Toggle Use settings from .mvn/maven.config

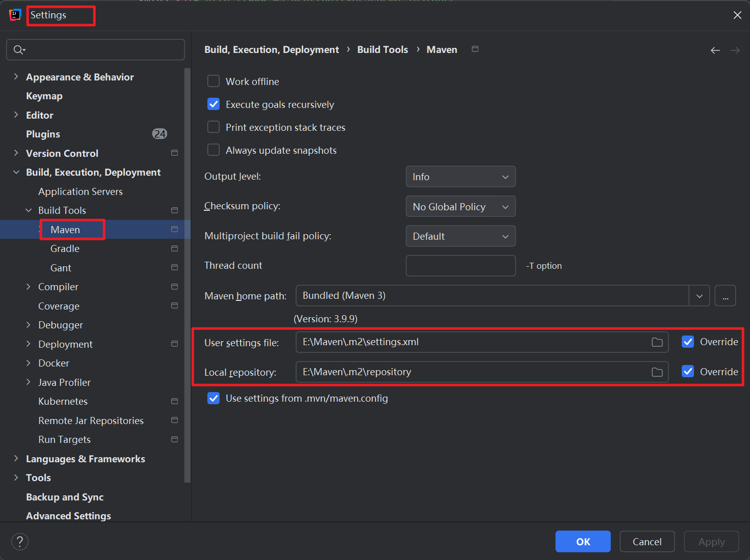point(213,398)
